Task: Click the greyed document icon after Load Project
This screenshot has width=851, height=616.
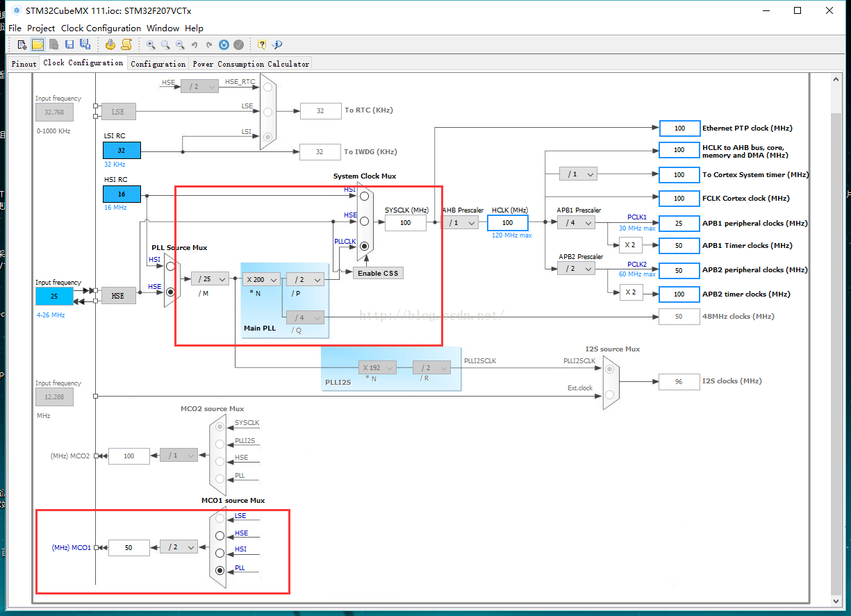Action: point(53,44)
